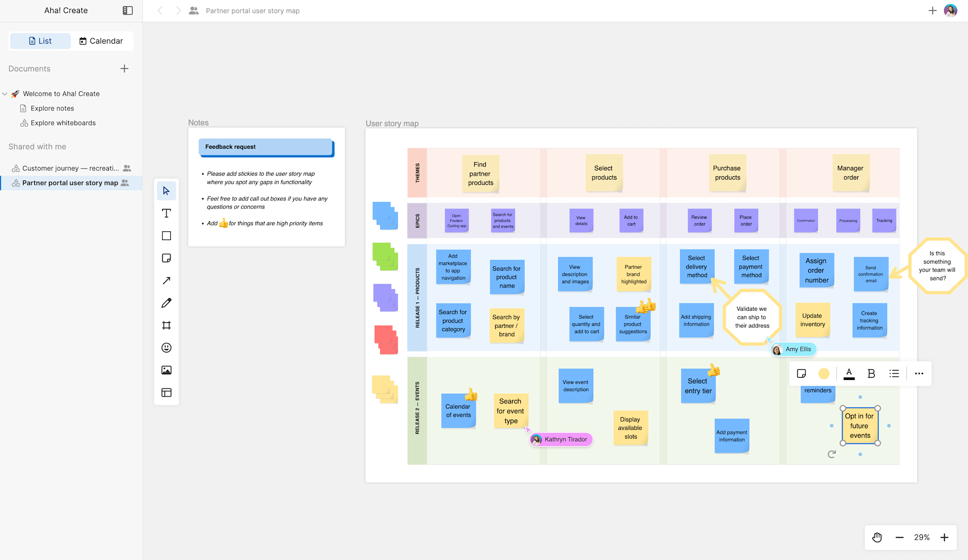
Task: Switch to the List tab
Action: point(40,41)
